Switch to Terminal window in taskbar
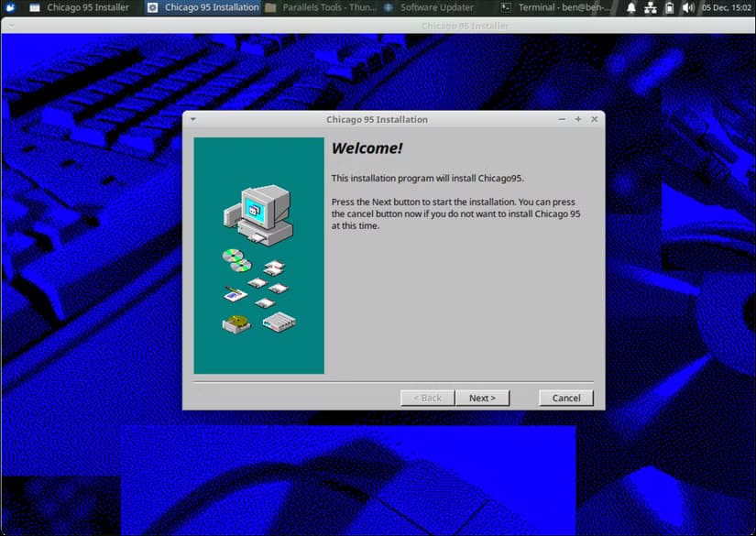The image size is (756, 536). tap(555, 7)
